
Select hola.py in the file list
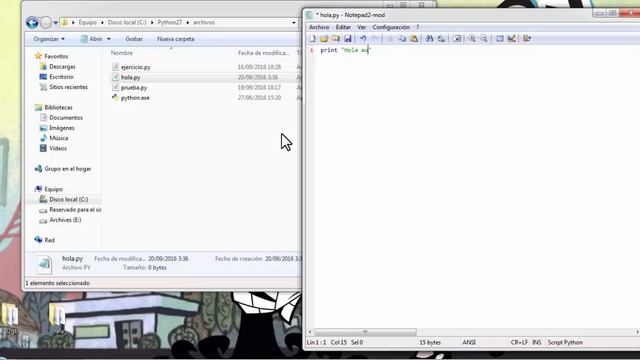[x=131, y=77]
